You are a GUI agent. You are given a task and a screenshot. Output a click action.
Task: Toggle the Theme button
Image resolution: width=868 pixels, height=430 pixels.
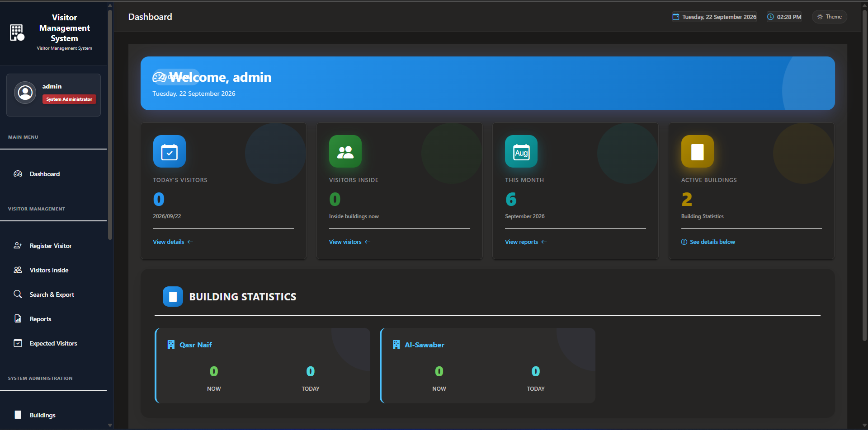[830, 17]
